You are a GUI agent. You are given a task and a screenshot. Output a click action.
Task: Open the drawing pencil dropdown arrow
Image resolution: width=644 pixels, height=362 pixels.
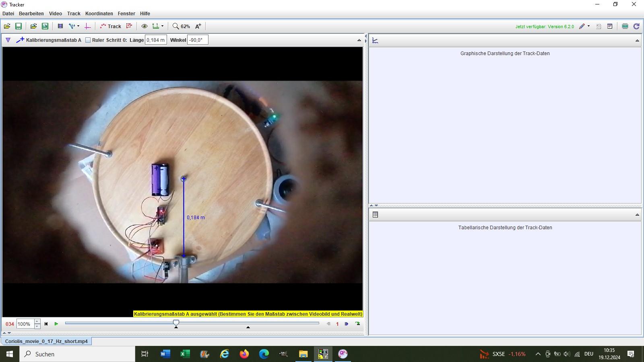click(x=588, y=26)
